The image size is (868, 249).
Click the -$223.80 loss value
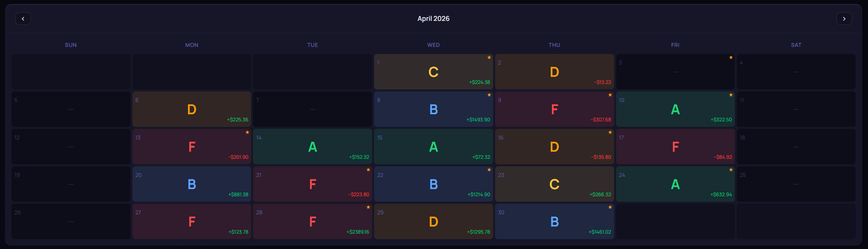(359, 195)
